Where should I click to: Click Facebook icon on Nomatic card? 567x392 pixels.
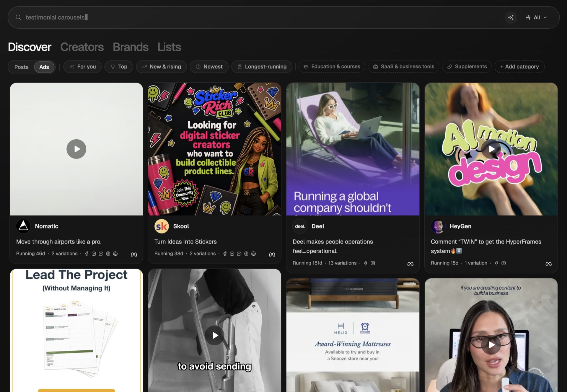87,254
